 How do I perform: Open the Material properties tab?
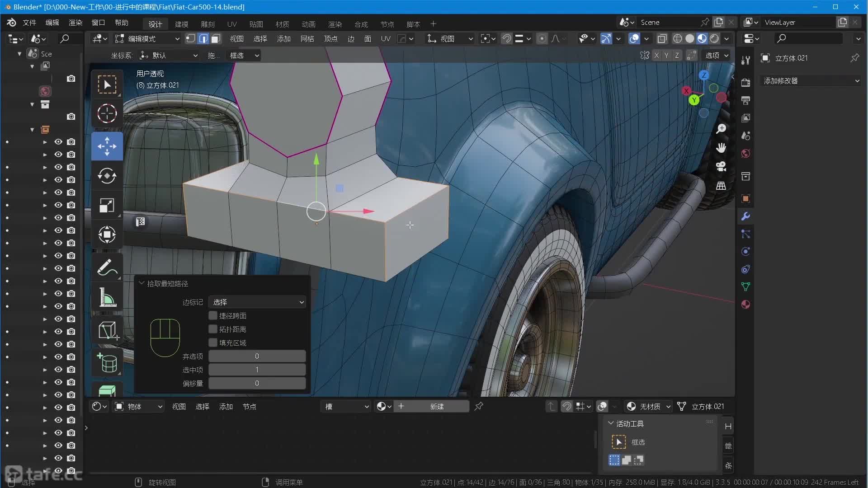click(746, 305)
